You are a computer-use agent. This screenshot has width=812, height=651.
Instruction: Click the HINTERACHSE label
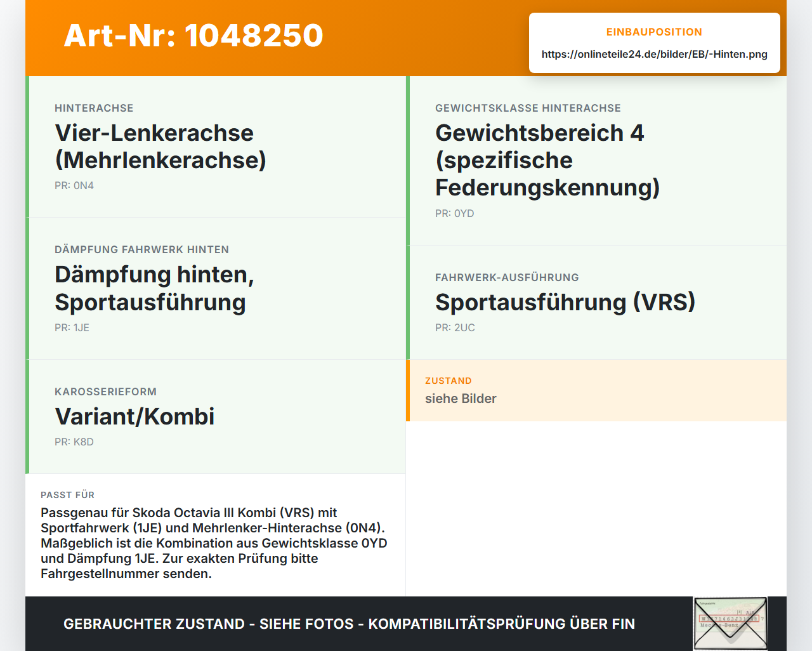click(94, 108)
